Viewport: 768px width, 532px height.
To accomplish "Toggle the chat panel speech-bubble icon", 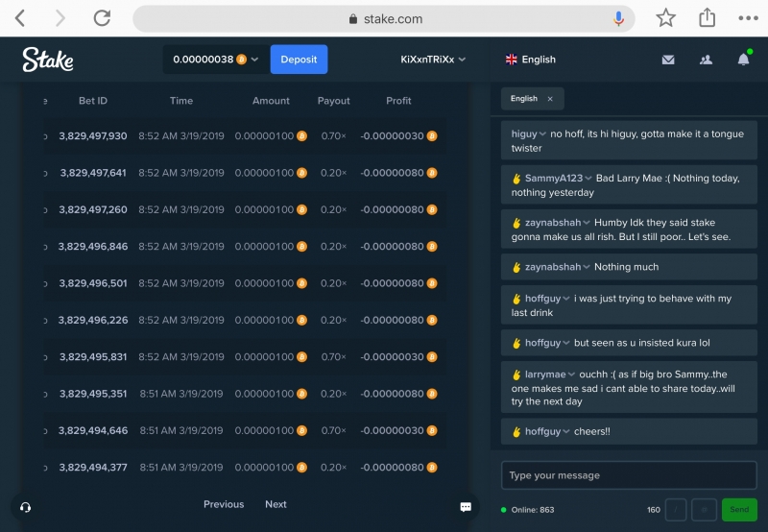I will tap(466, 507).
